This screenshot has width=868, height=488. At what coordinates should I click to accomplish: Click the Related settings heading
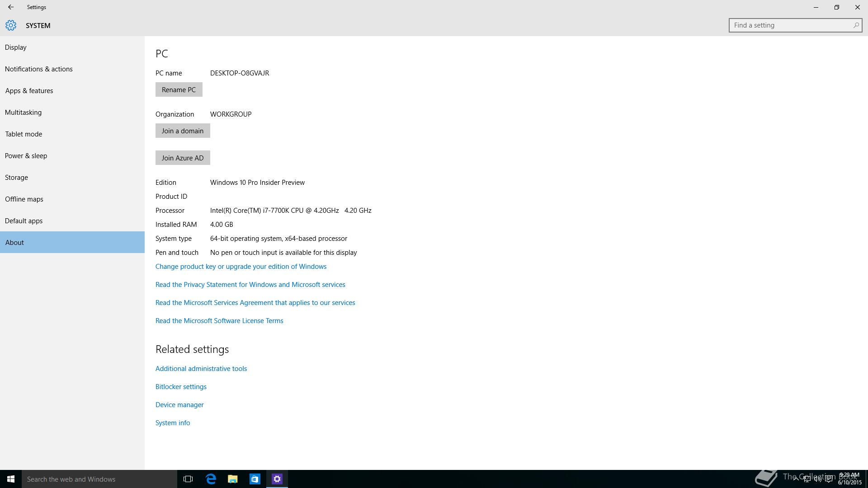192,349
